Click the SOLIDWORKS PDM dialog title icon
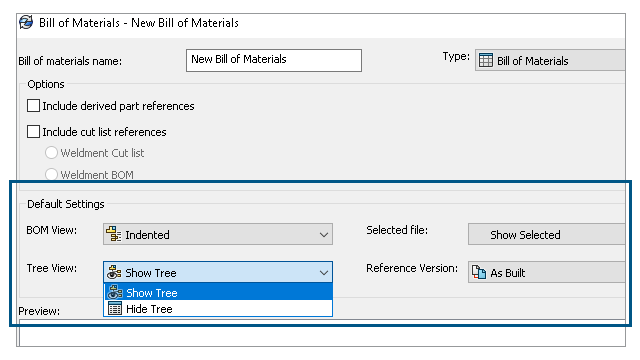Viewport: 640px width, 360px height. 26,22
